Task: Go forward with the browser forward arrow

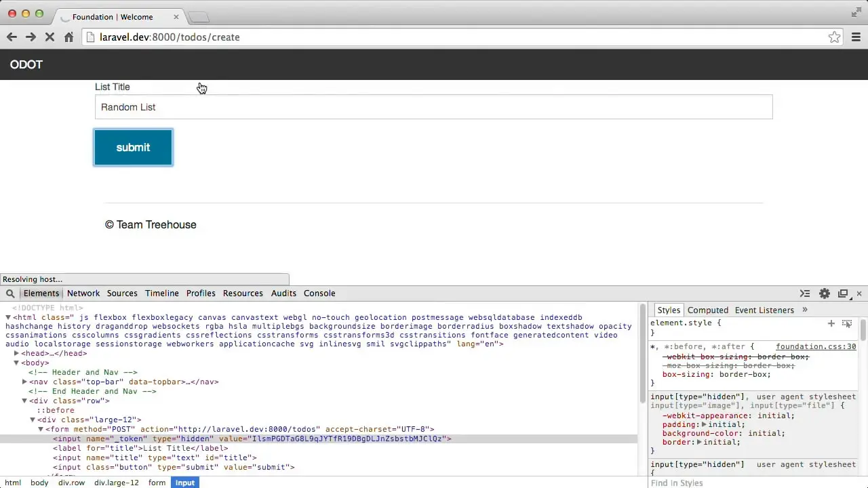Action: tap(31, 37)
